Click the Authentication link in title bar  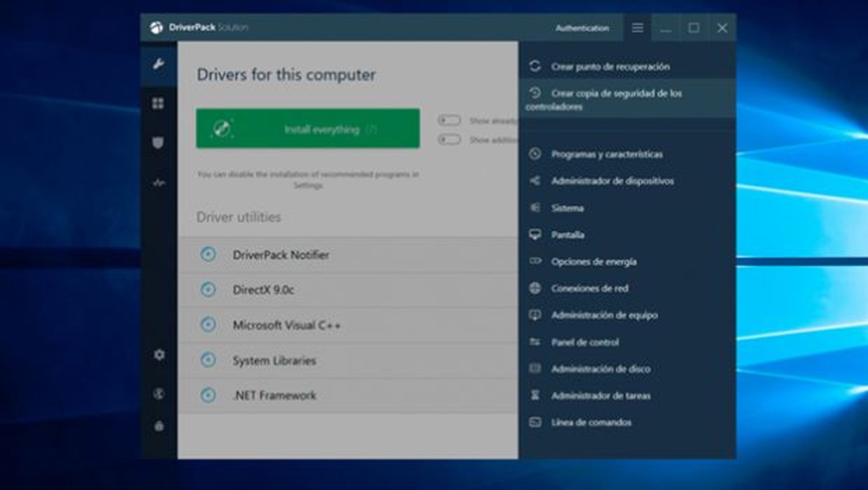coord(582,28)
